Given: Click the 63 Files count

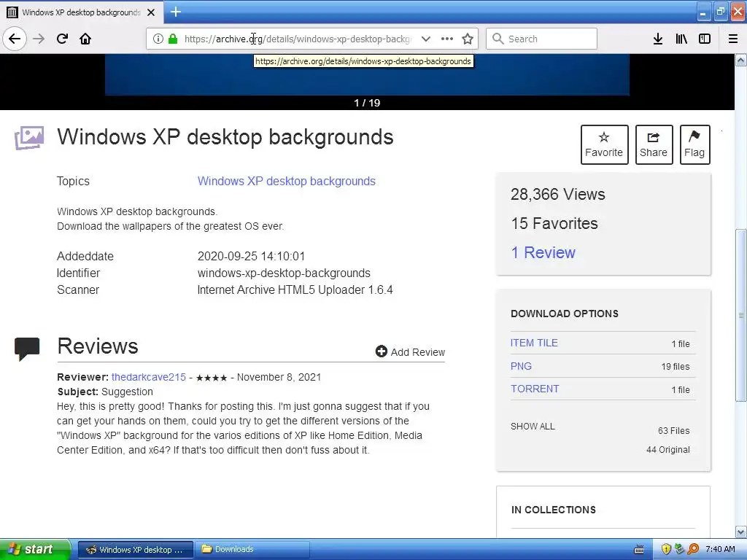Looking at the screenshot, I should (673, 430).
